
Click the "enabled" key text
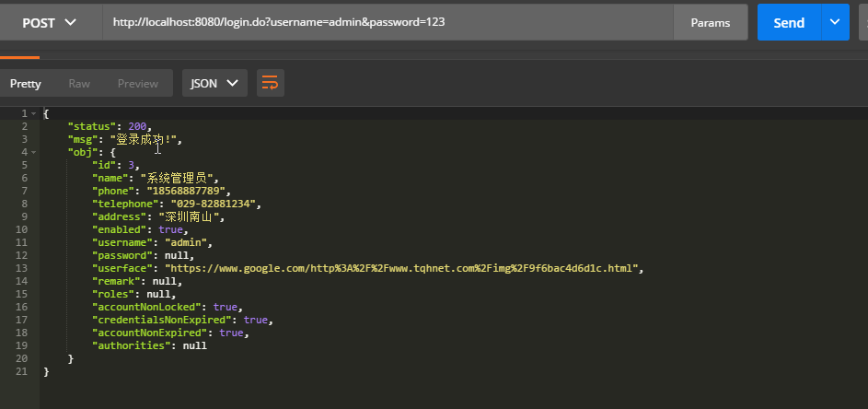(x=120, y=229)
